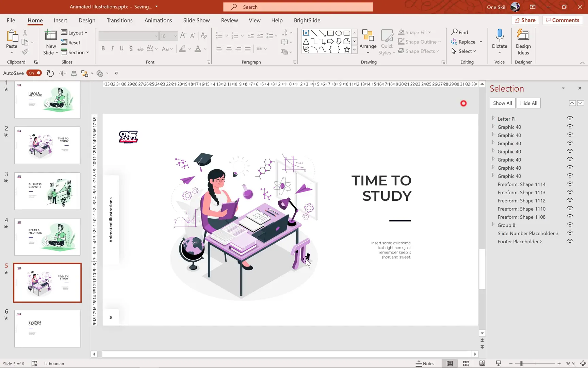Image resolution: width=588 pixels, height=368 pixels.
Task: Open the Shape Fill dropdown arrow
Action: (430, 32)
